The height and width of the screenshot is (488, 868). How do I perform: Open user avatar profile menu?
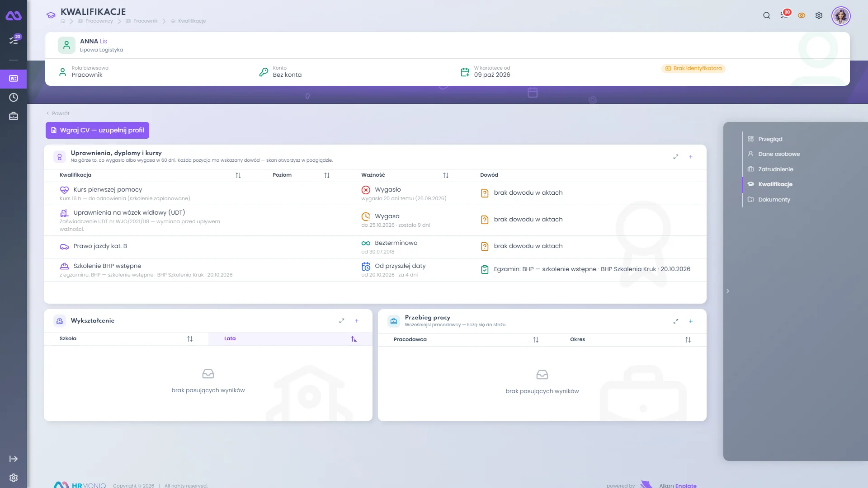[x=841, y=16]
